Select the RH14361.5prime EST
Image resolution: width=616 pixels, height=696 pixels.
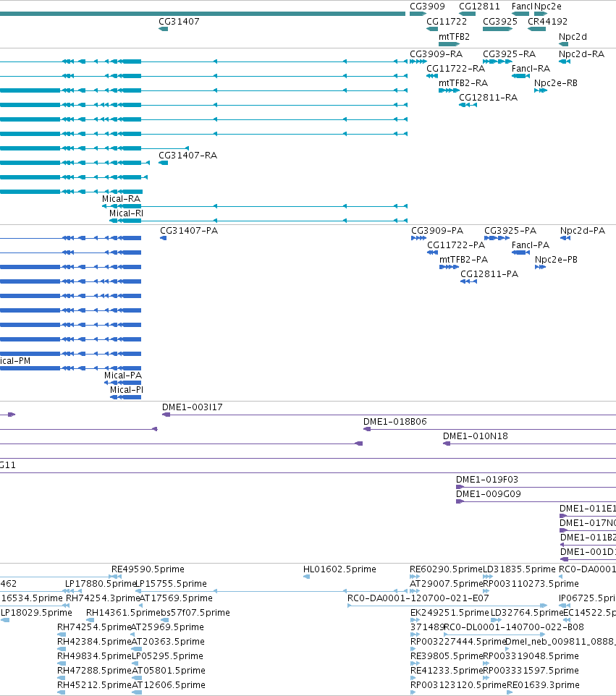pos(90,620)
